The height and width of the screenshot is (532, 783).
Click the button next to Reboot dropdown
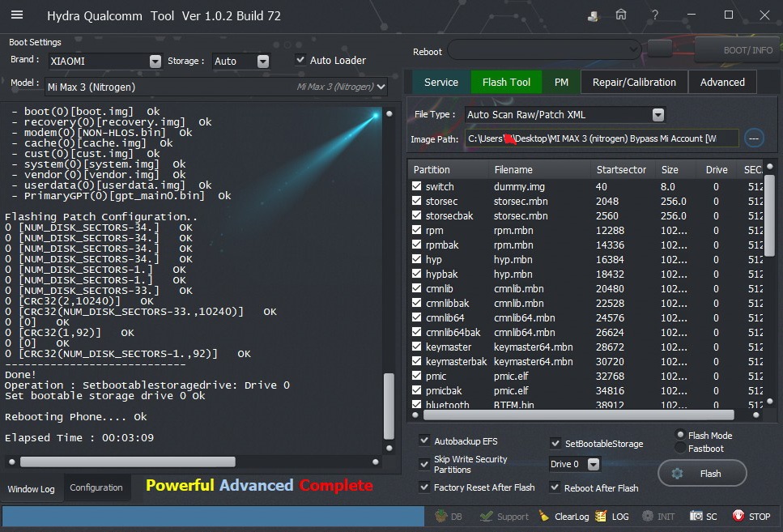click(660, 49)
